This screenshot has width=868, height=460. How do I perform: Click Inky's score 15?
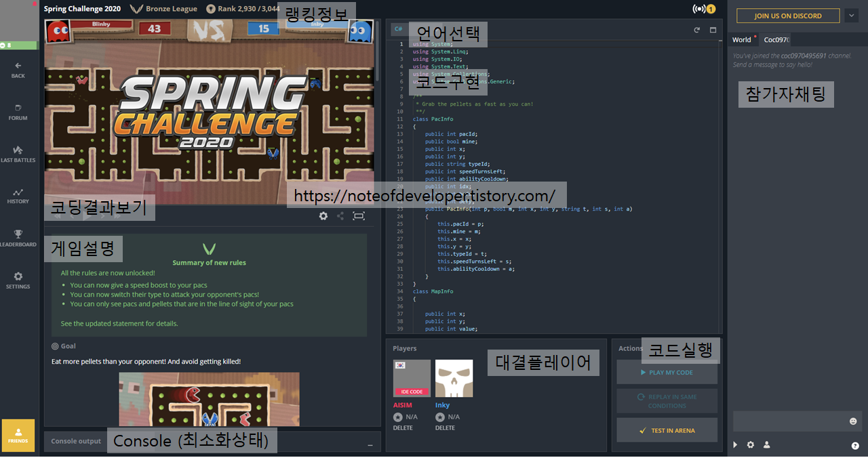point(264,28)
